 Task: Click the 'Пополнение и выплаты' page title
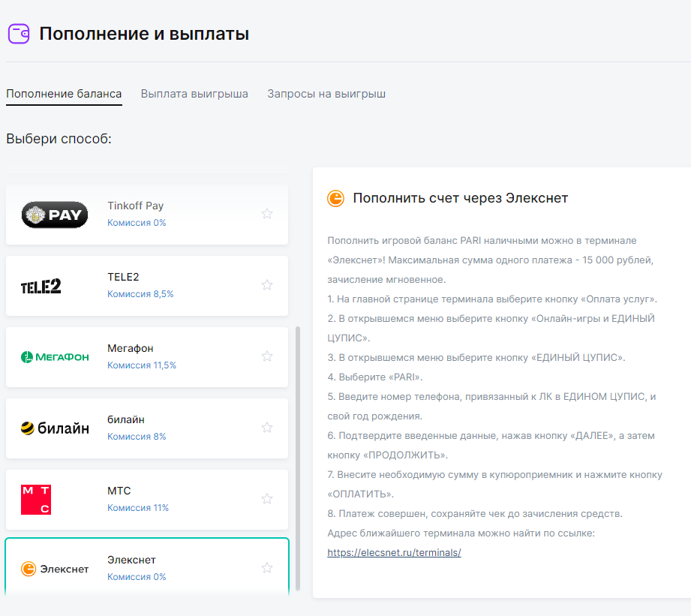[144, 34]
